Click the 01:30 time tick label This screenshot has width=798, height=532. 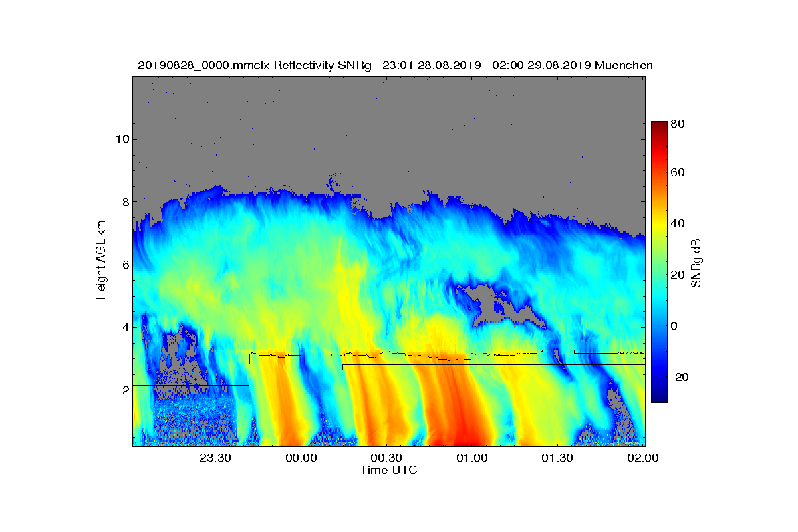point(557,458)
